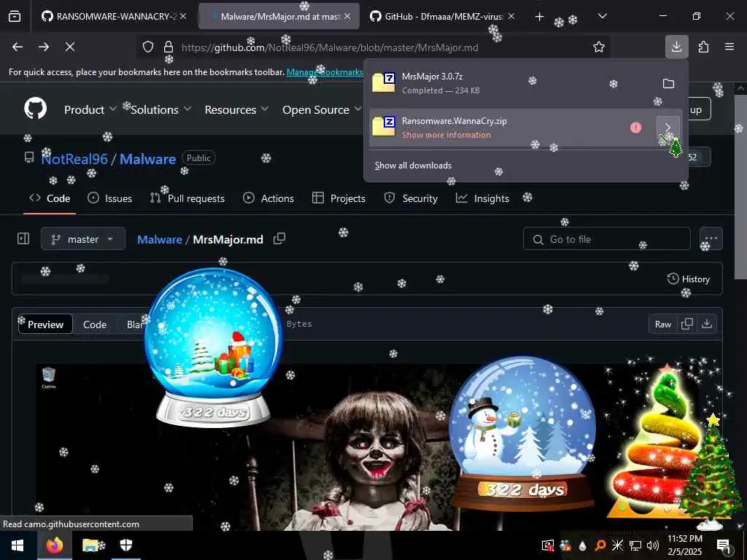The width and height of the screenshot is (747, 560).
Task: Open Windows Security taskbar icon
Action: click(x=126, y=545)
